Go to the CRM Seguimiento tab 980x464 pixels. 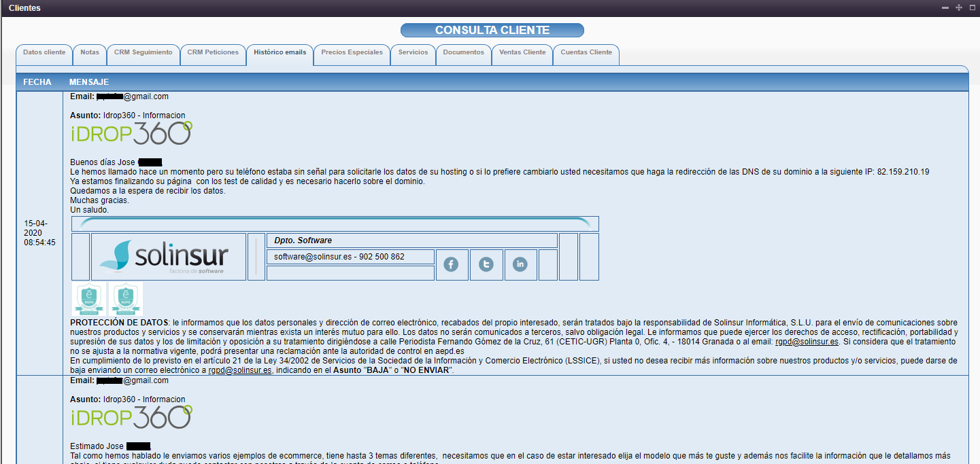(143, 55)
